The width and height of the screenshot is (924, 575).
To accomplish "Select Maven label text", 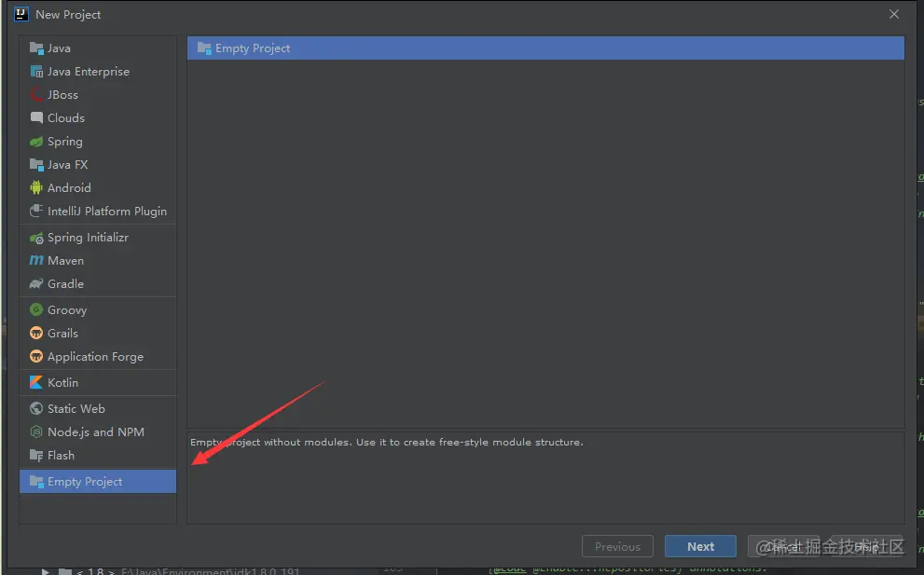I will 65,260.
